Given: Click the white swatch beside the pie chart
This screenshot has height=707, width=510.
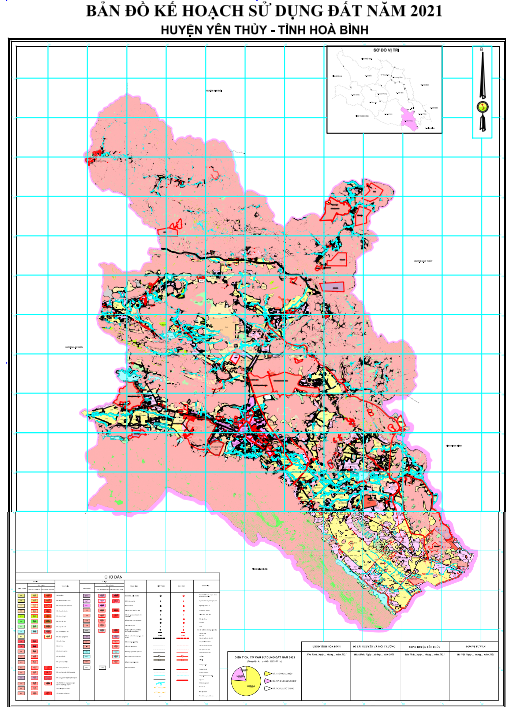Looking at the screenshot, I should (x=267, y=689).
